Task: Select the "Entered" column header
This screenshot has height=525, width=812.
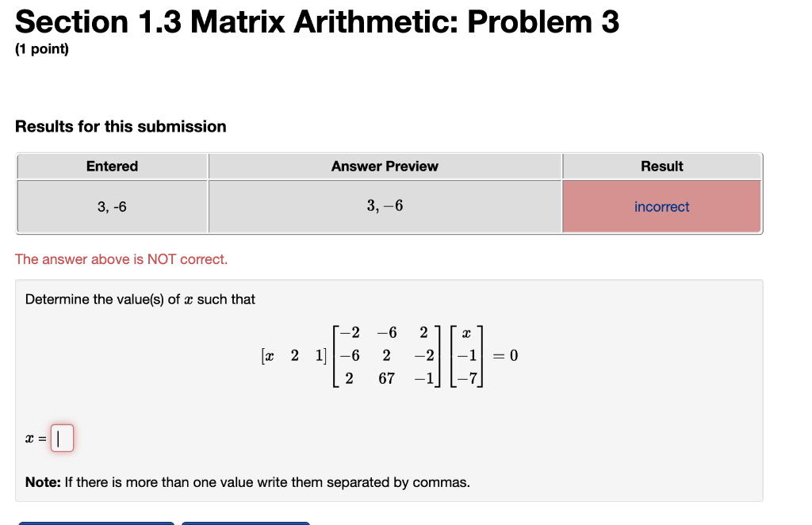Action: (112, 166)
